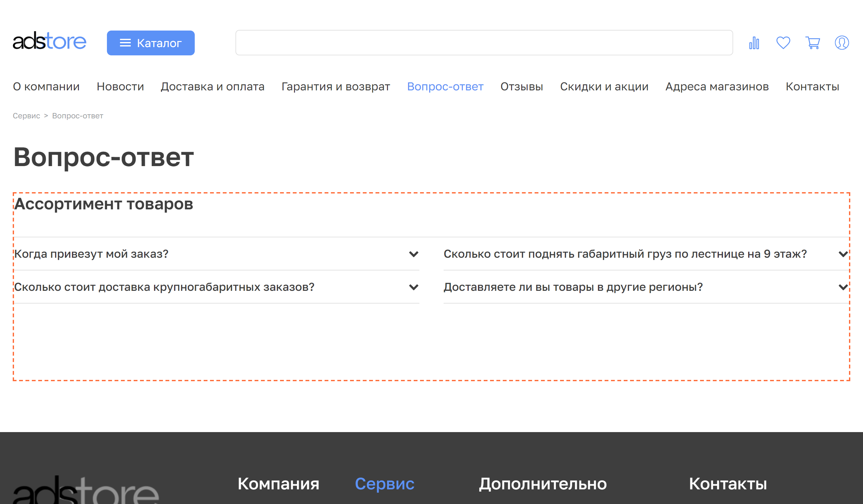
Task: Open the product comparison icon
Action: 754,42
